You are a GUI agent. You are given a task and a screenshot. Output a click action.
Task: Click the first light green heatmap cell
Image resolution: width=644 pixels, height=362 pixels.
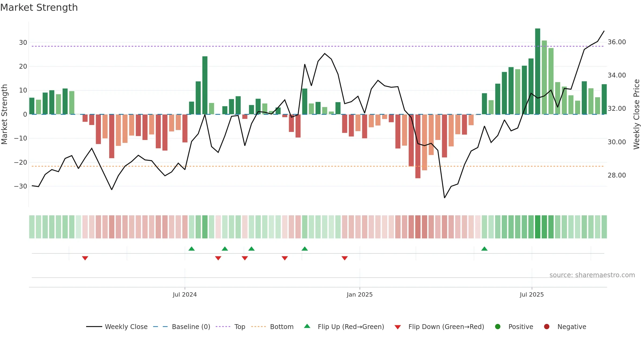(32, 227)
